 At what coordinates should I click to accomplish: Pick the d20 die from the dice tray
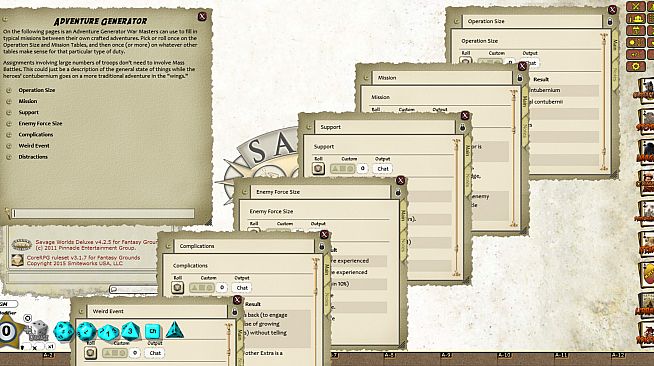point(63,331)
